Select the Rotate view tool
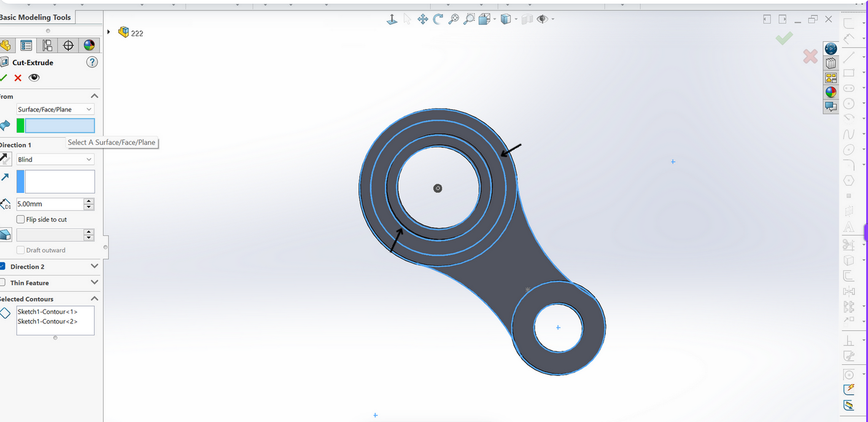Image resolution: width=868 pixels, height=422 pixels. [438, 20]
